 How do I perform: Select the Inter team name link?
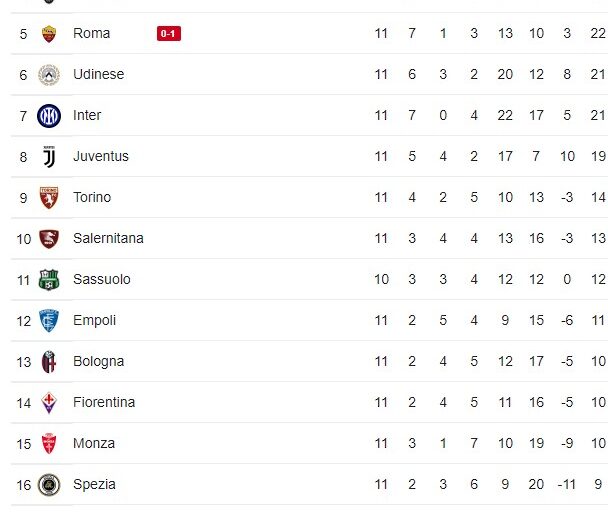point(87,116)
